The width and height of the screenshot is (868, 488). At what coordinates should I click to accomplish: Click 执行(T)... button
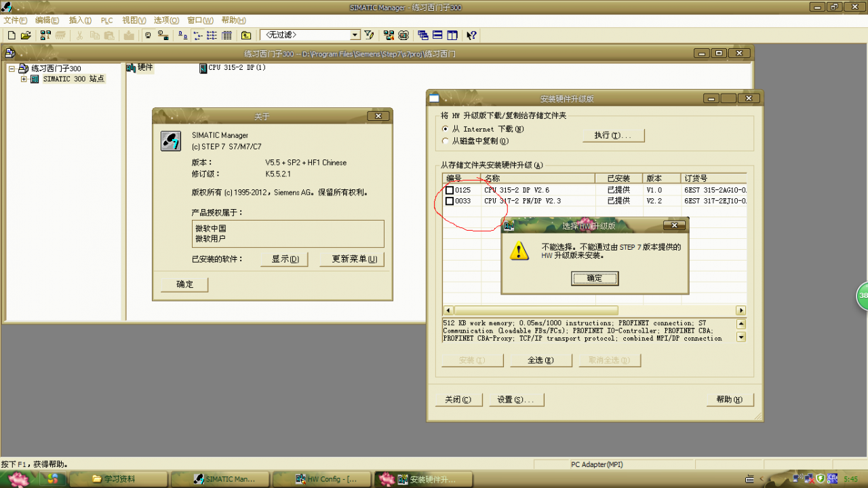pos(613,135)
